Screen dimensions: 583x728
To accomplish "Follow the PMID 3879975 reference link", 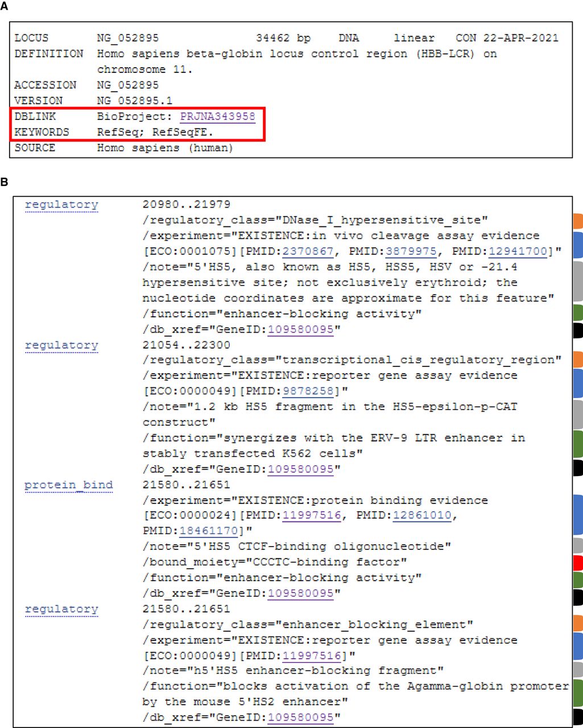I will 411,251.
